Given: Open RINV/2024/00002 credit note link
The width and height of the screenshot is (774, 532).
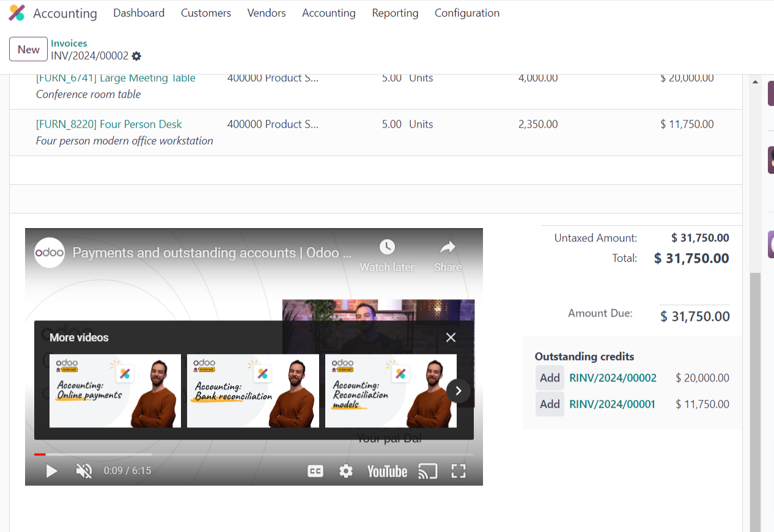Looking at the screenshot, I should coord(613,378).
